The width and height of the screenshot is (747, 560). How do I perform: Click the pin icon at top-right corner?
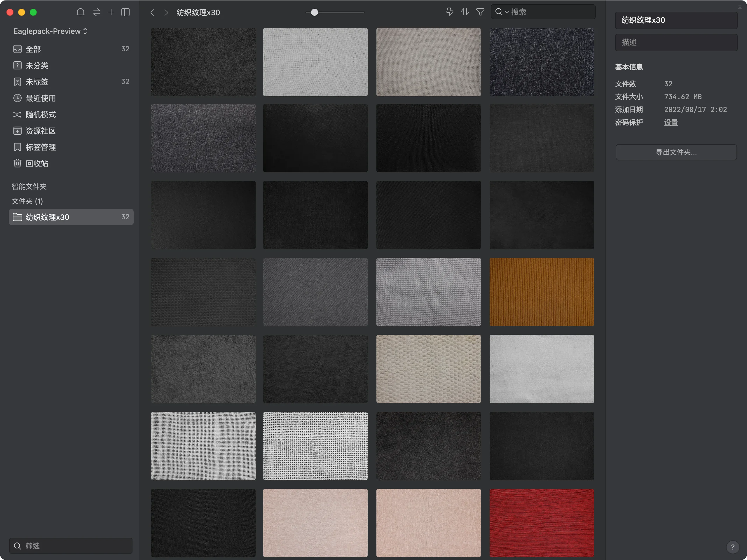[740, 7]
